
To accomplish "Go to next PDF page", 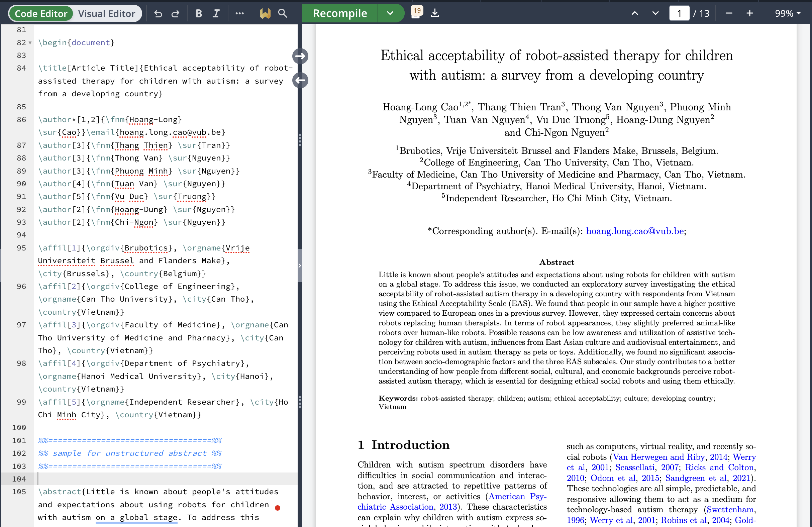I will (655, 13).
